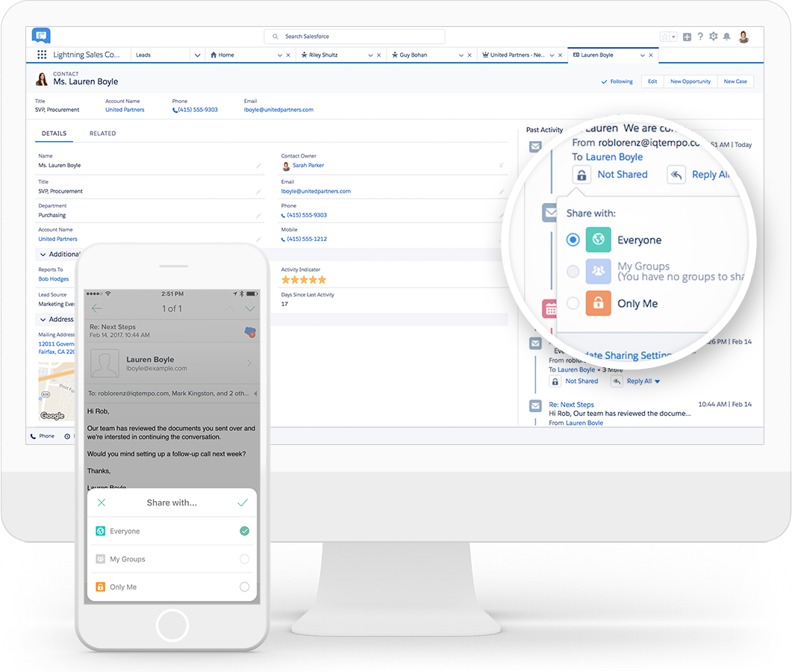This screenshot has width=792, height=672.
Task: Select the Everyone radio button in popup
Action: (573, 240)
